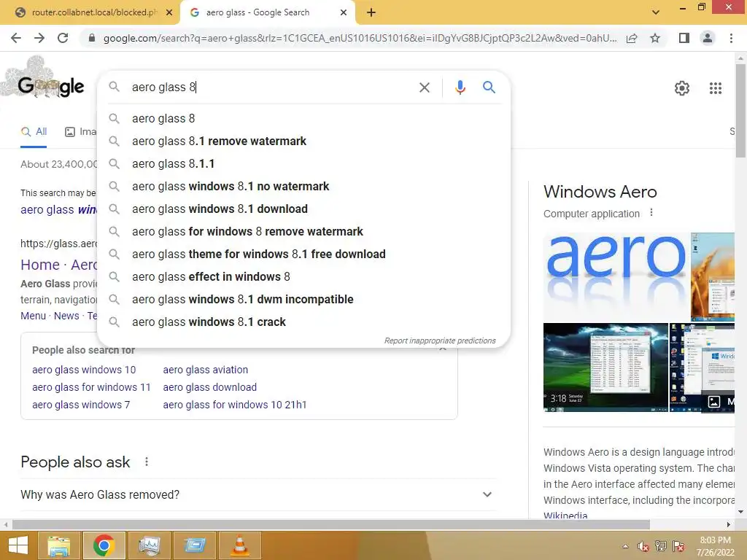Select the All results tab
This screenshot has height=560, width=747.
pyautogui.click(x=34, y=132)
